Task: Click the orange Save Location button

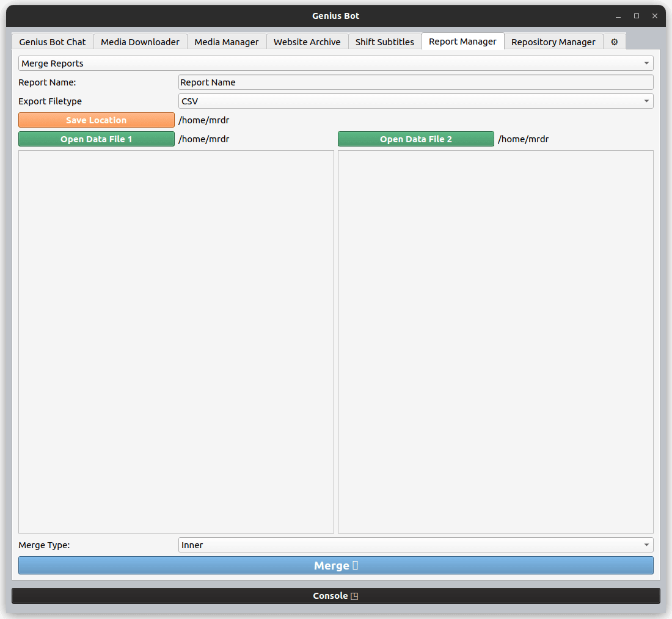Action: (x=97, y=120)
